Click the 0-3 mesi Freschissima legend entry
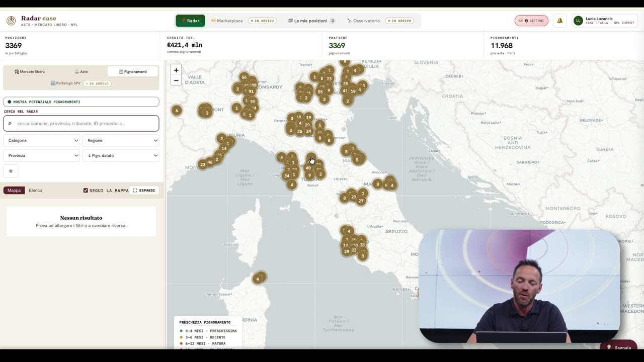The height and width of the screenshot is (362, 644). (208, 331)
